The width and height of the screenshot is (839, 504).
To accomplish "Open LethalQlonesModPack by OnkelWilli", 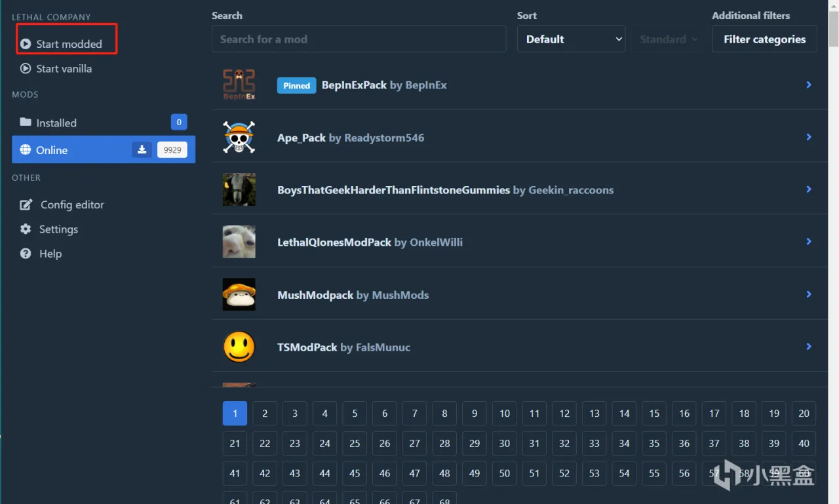I will pyautogui.click(x=370, y=242).
